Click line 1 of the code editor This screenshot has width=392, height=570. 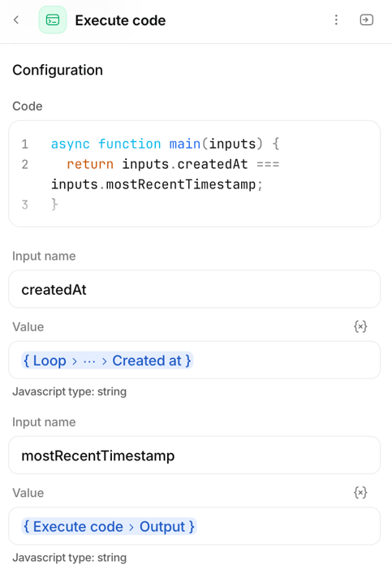[x=165, y=144]
